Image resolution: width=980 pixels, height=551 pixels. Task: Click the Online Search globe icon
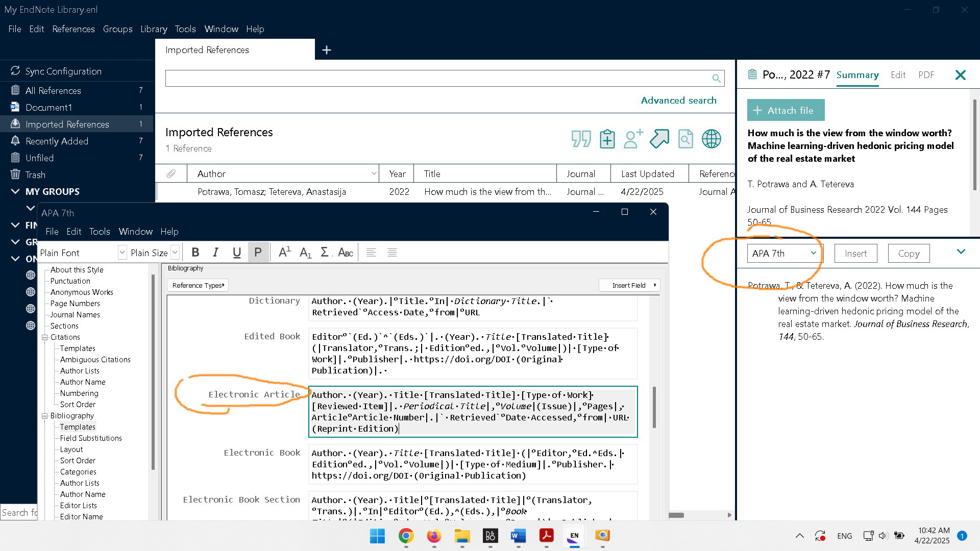711,139
